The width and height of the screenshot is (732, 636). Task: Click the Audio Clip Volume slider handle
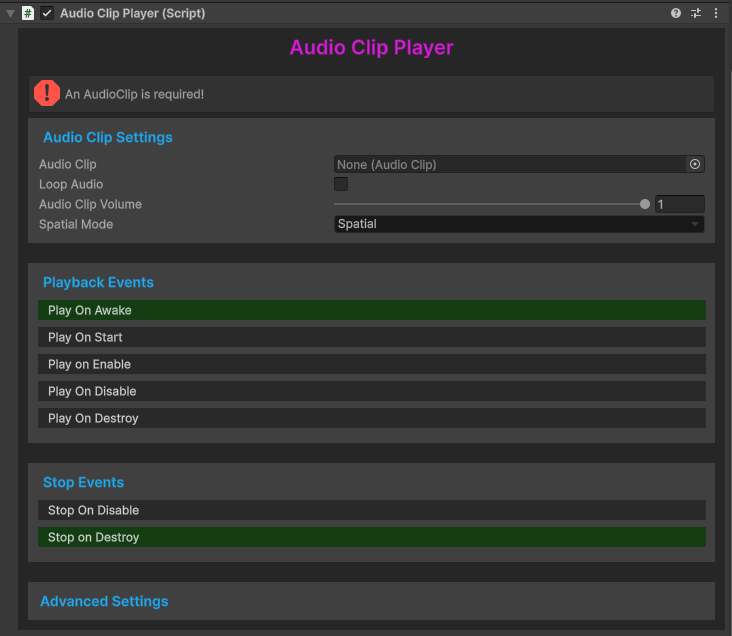(645, 204)
